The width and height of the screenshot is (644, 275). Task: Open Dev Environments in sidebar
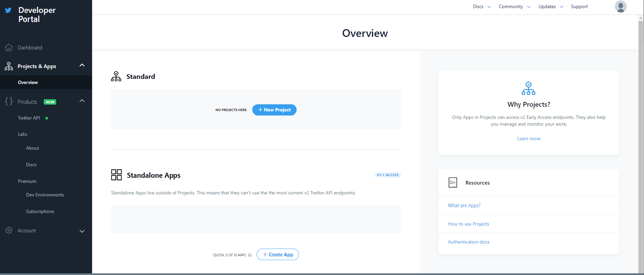[45, 195]
